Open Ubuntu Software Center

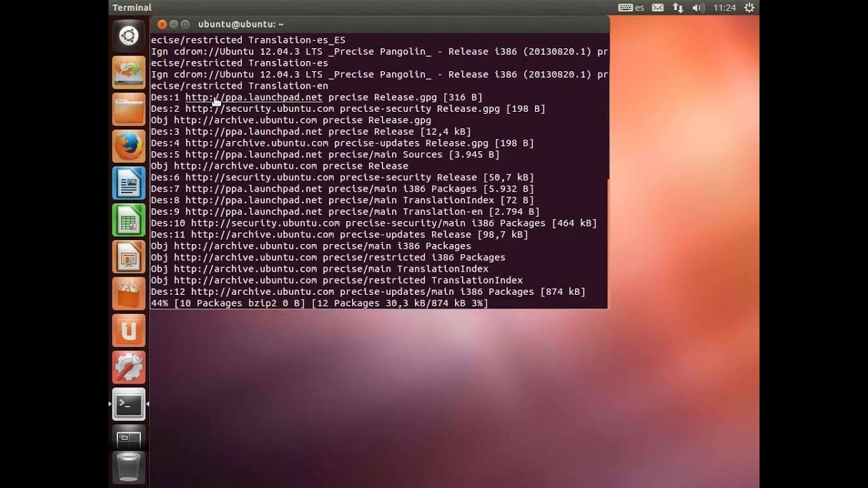(129, 293)
